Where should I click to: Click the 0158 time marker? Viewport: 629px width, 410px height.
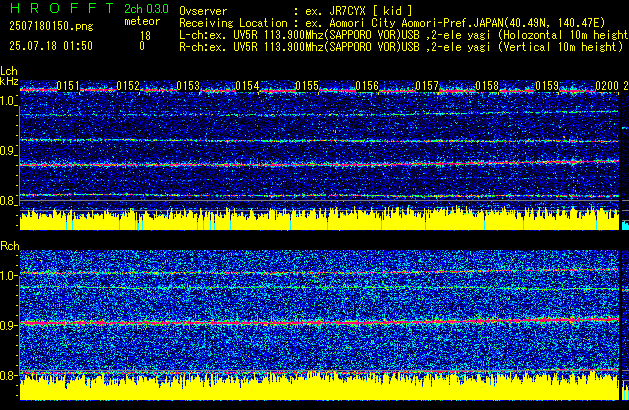pyautogui.click(x=487, y=86)
